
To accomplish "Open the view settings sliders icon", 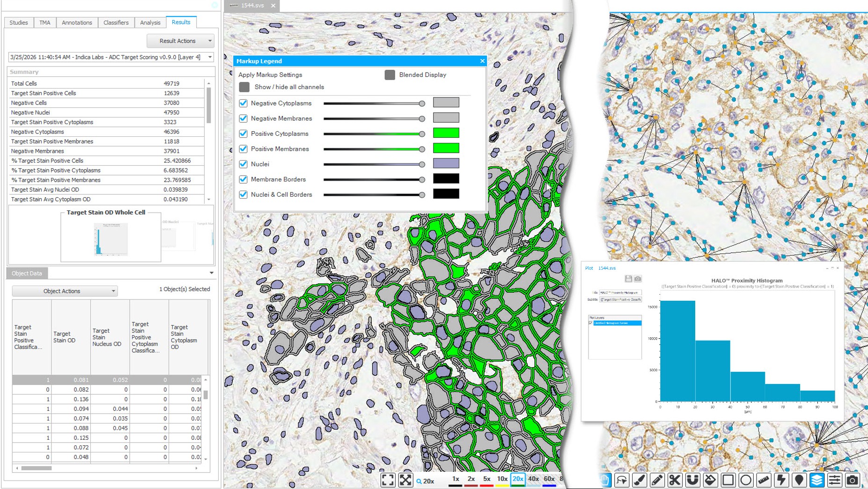I will click(834, 480).
